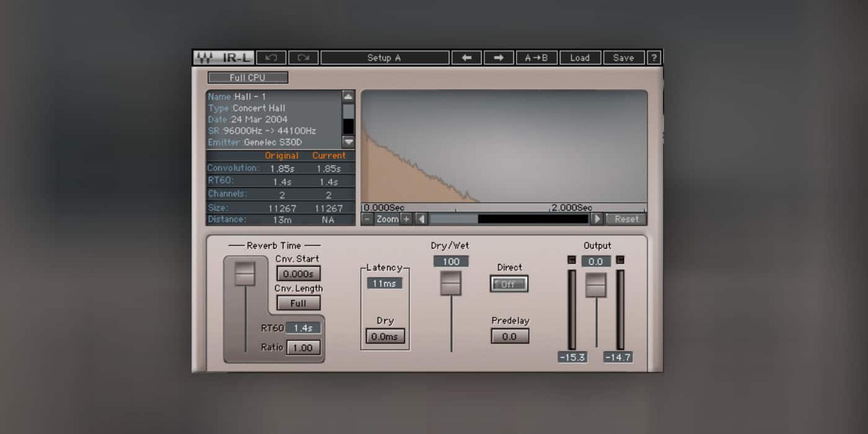This screenshot has height=434, width=868.
Task: Click the Zoom label
Action: pos(387,219)
